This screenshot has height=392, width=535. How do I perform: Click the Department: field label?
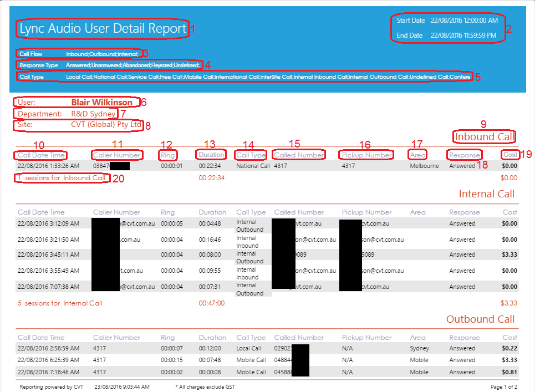coord(39,114)
